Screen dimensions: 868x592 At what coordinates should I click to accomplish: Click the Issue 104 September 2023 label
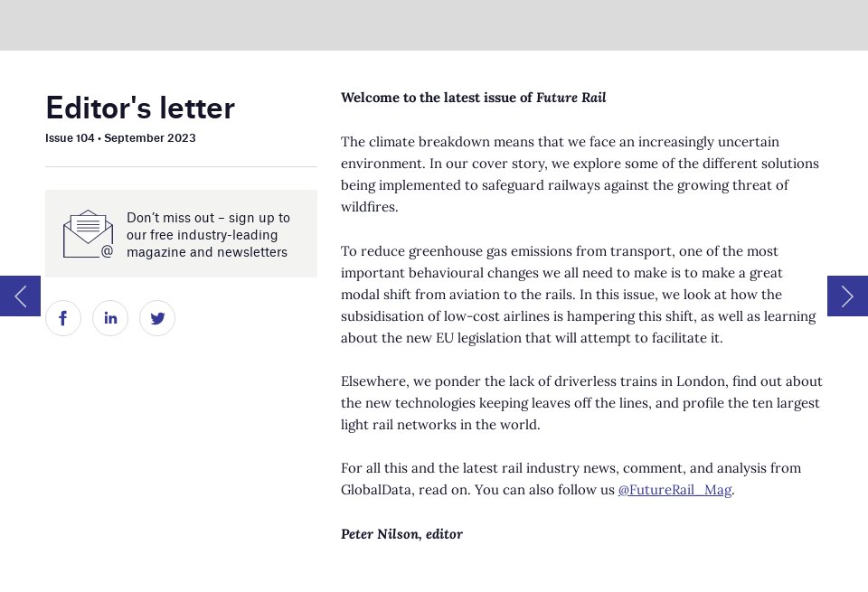click(120, 138)
